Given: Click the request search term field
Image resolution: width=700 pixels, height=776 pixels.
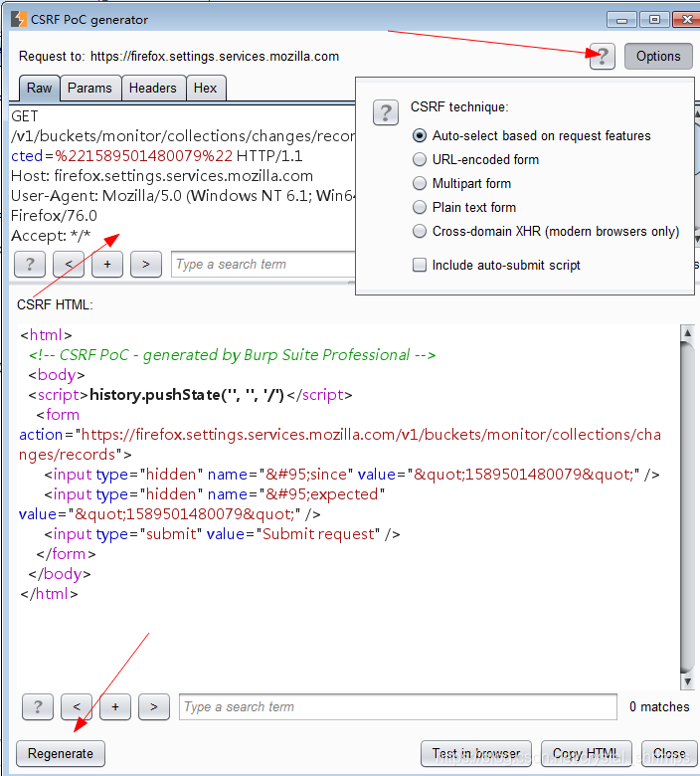Looking at the screenshot, I should coord(263,265).
